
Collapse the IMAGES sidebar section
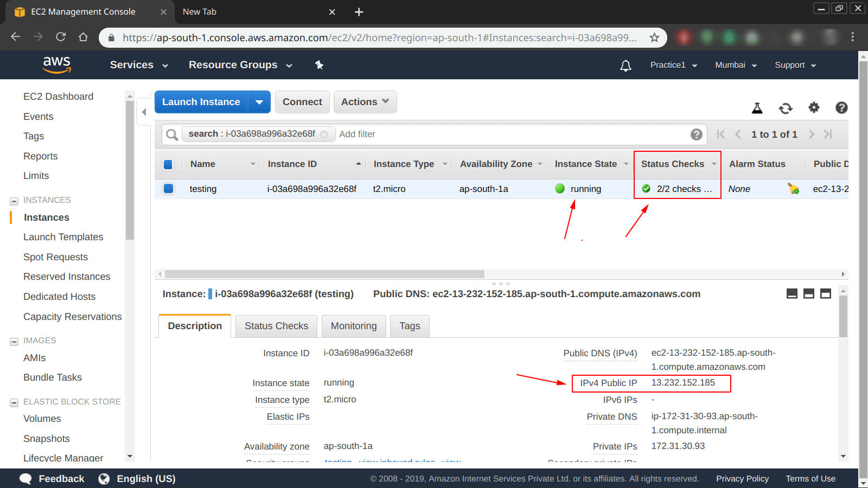click(x=14, y=342)
